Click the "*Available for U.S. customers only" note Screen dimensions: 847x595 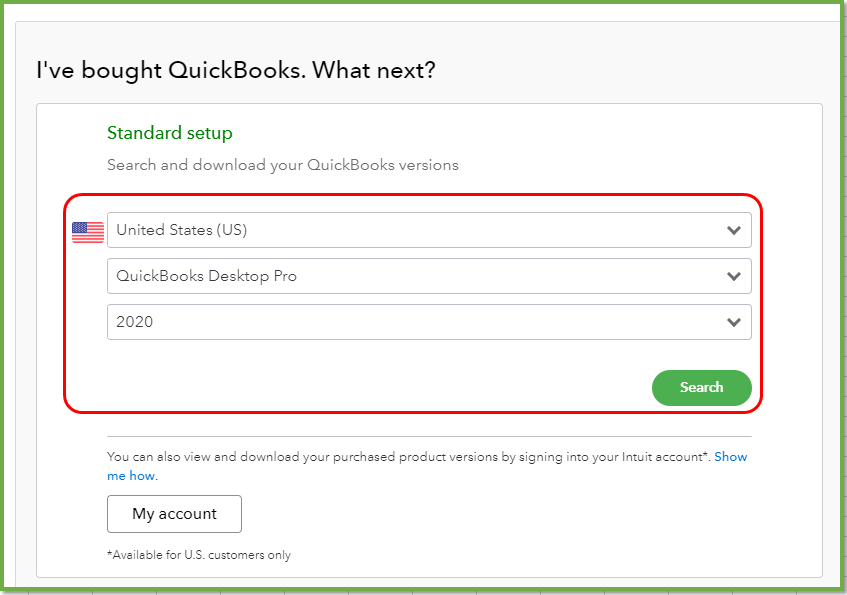click(x=199, y=554)
